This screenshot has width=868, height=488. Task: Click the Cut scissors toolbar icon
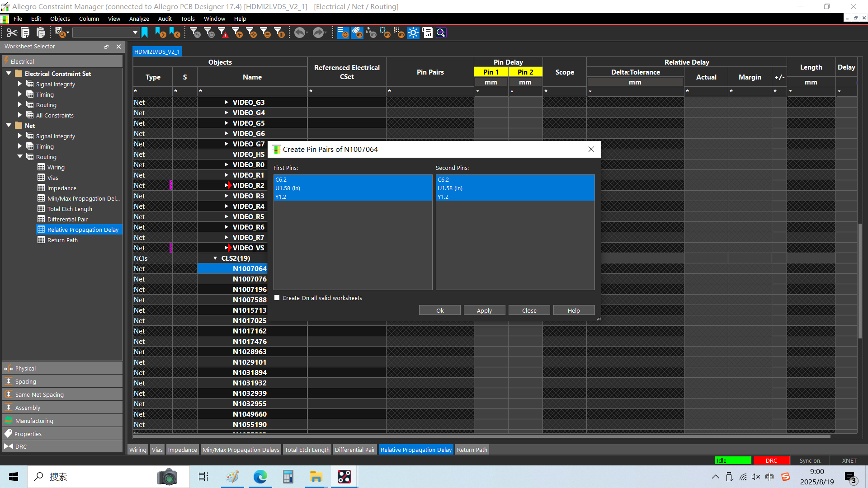click(12, 33)
